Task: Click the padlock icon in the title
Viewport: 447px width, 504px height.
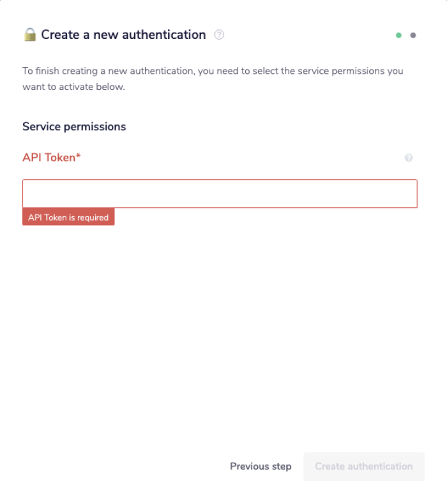Action: 30,34
